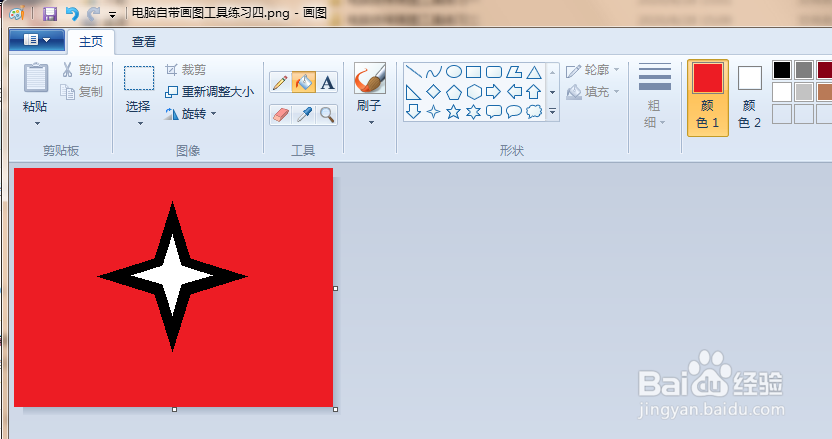832x439 pixels.
Task: Click the white center of the star
Action: [x=172, y=276]
